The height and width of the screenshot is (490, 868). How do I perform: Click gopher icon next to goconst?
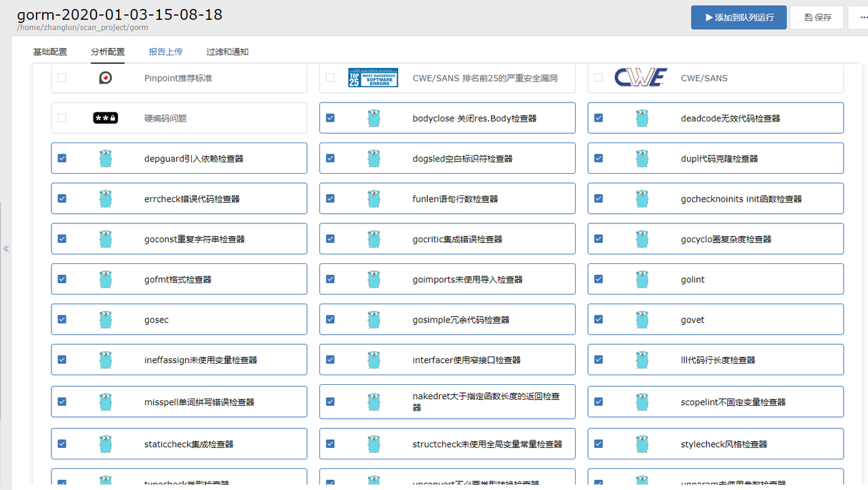105,239
